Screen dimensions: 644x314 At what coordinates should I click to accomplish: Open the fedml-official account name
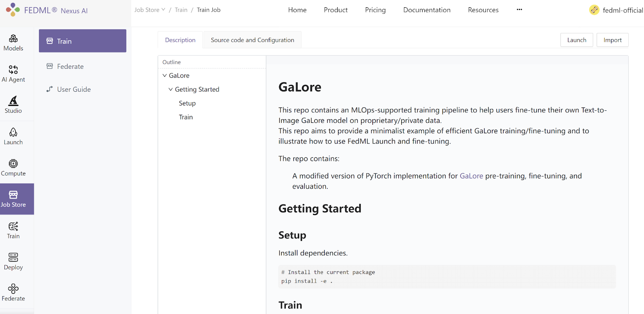623,10
